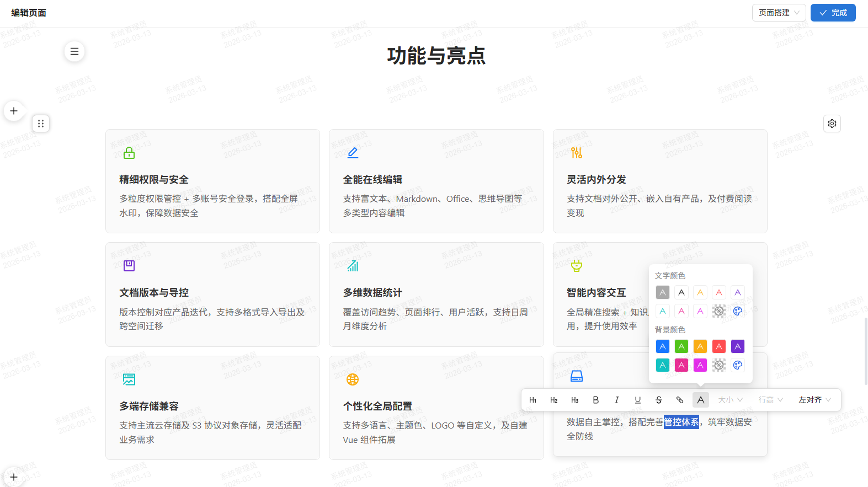Screen dimensions: 868x487
Task: Click the image icon on 多端存储兼容 card
Action: point(129,379)
